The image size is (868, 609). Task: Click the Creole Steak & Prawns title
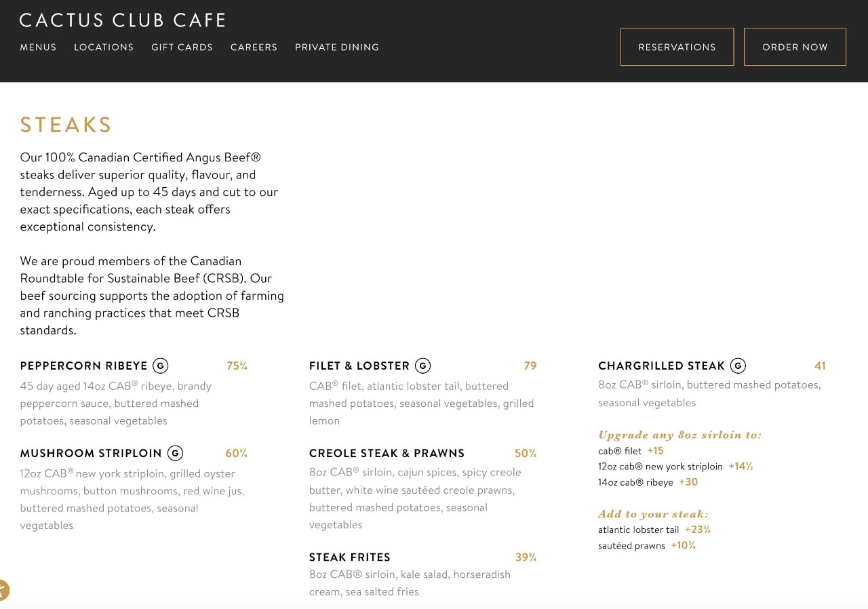[x=387, y=454]
